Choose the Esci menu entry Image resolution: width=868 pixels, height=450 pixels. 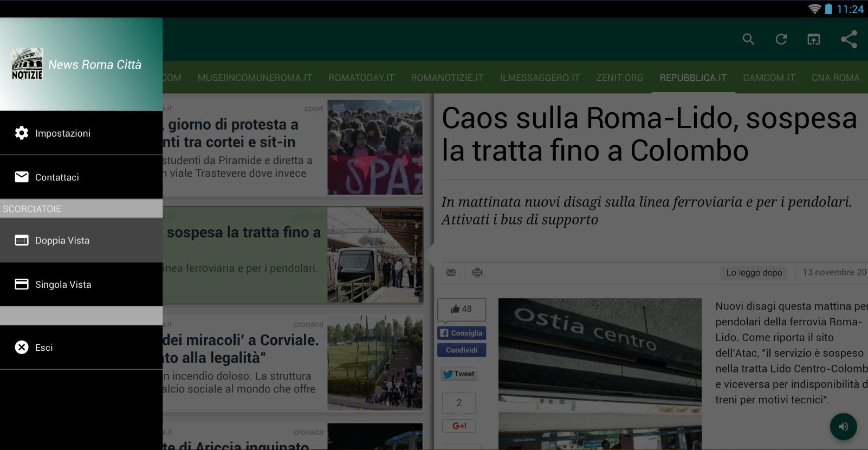(81, 348)
